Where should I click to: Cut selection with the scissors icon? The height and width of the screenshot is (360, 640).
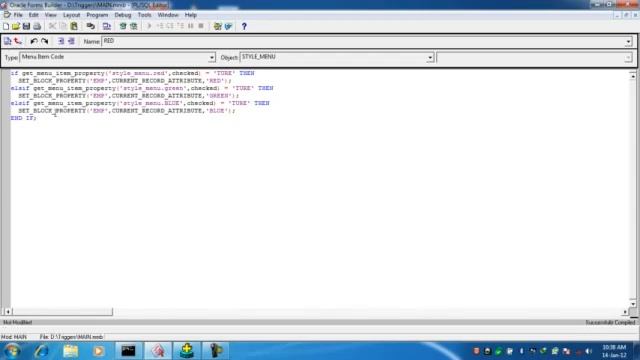[x=52, y=27]
